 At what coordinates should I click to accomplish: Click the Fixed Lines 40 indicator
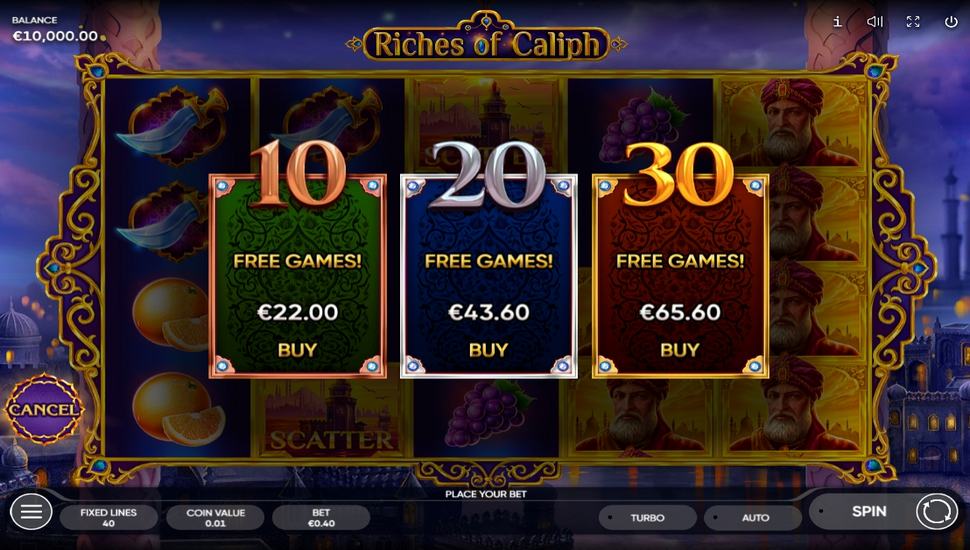108,518
